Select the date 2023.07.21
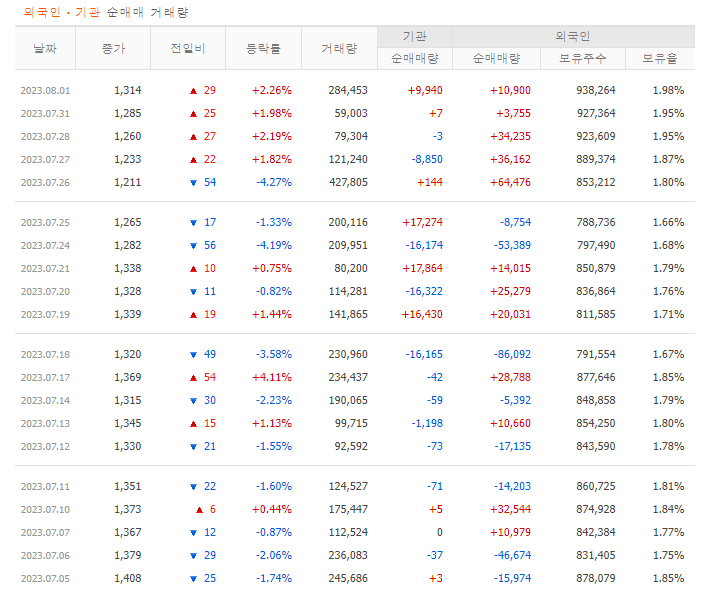The image size is (702, 592). 45,268
